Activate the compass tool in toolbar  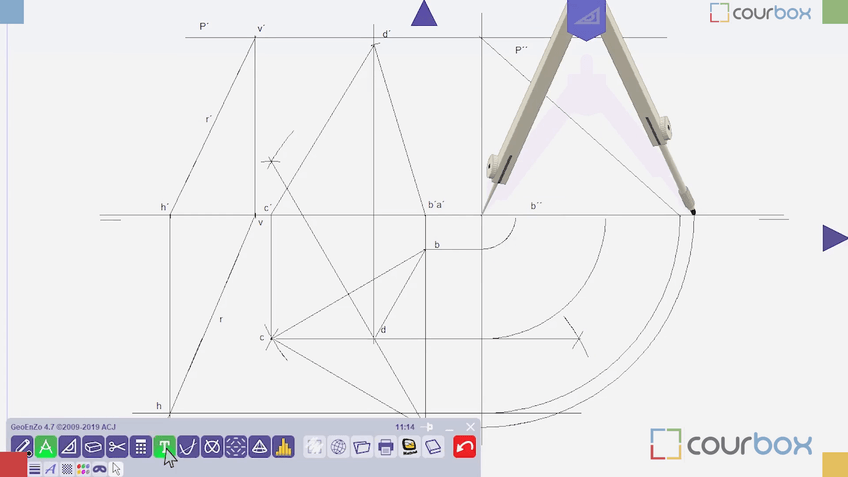[x=46, y=447]
